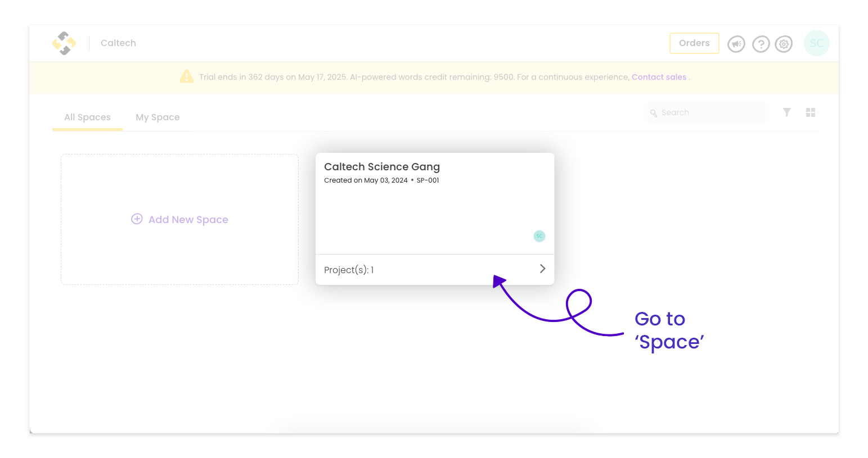Screen dimensions: 868x458
Task: Click the Orders button
Action: (694, 43)
